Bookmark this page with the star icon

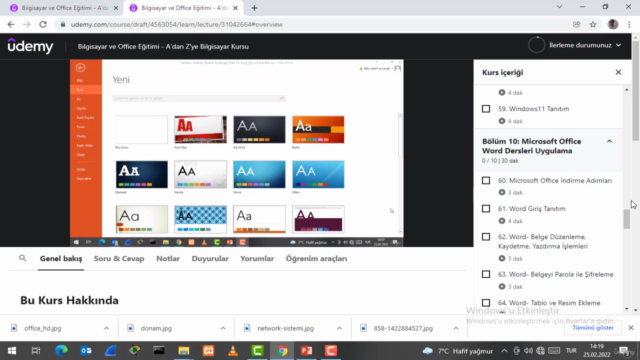pos(593,24)
